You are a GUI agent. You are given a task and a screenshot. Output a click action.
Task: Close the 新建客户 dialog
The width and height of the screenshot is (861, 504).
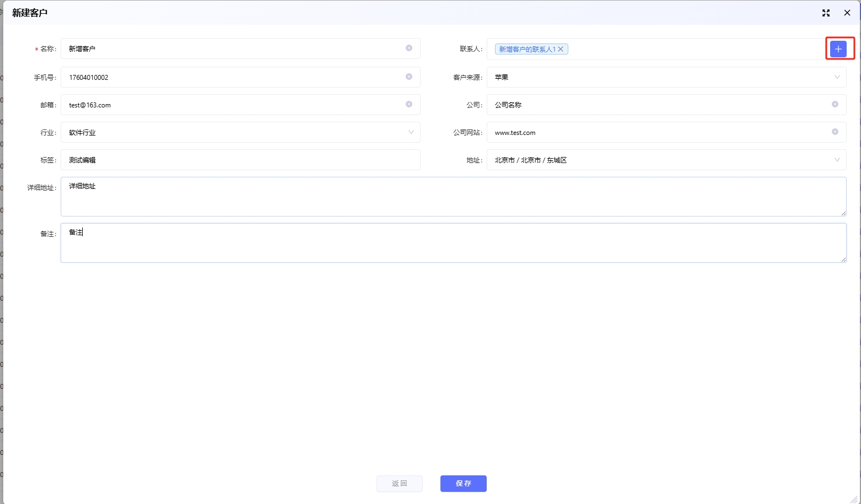tap(847, 13)
